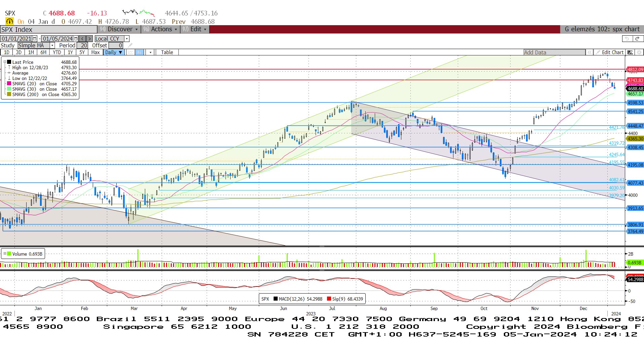The width and height of the screenshot is (644, 353).
Task: Click the intraday sparkline chart in header
Action: click(x=138, y=13)
